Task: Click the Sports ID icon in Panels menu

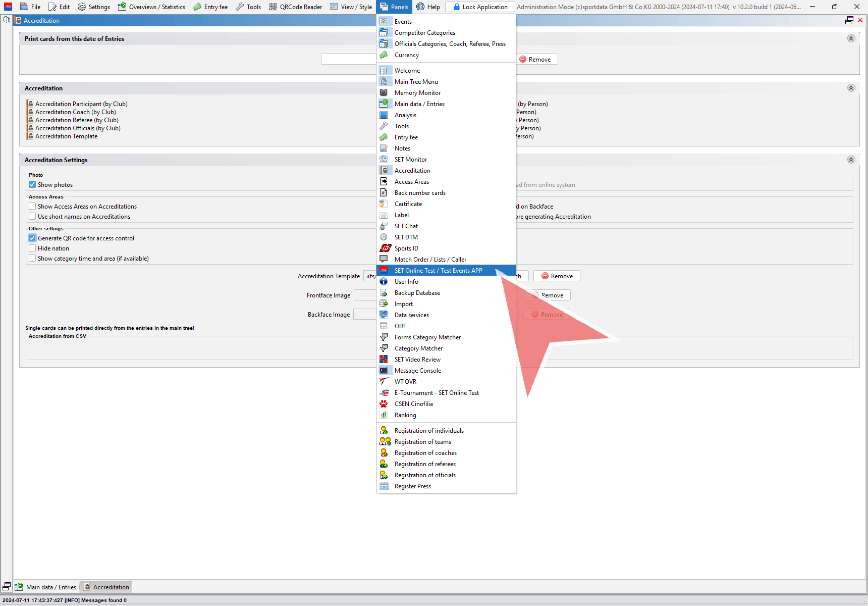Action: click(385, 248)
